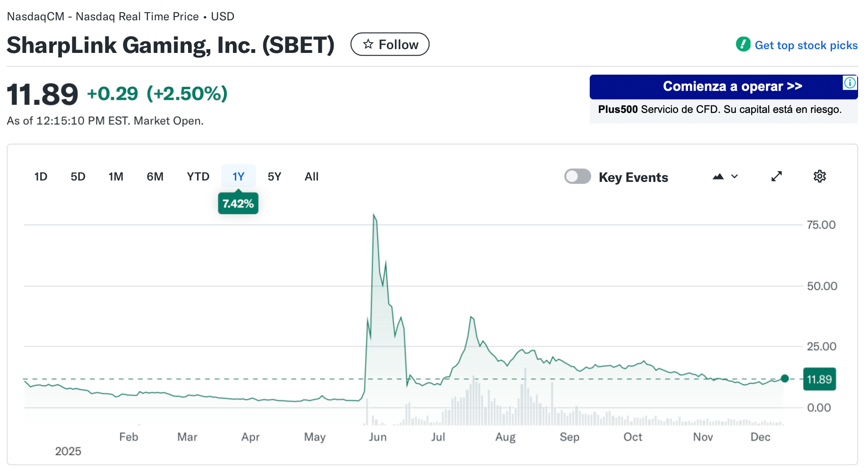Switch chart to 6M range
The width and height of the screenshot is (868, 472).
(155, 177)
